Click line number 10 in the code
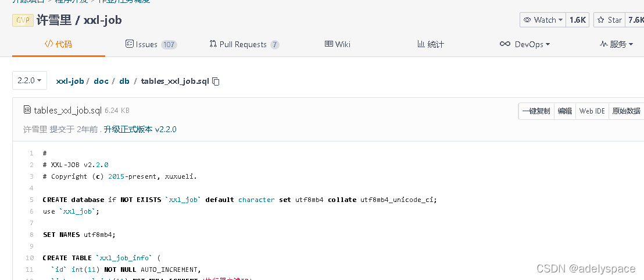 [30, 258]
